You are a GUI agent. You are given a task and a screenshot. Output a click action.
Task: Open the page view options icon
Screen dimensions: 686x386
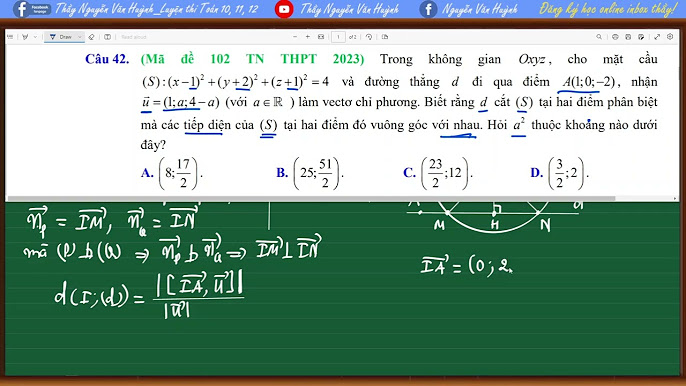point(385,37)
